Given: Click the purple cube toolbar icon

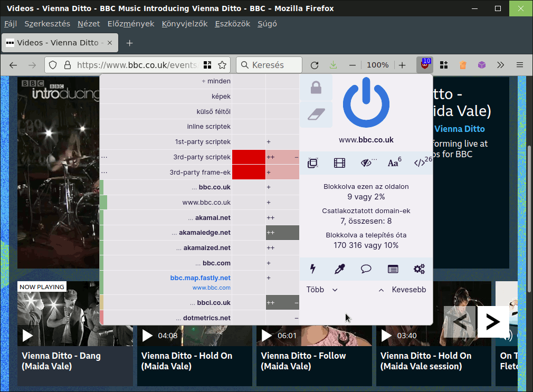Looking at the screenshot, I should pyautogui.click(x=482, y=65).
